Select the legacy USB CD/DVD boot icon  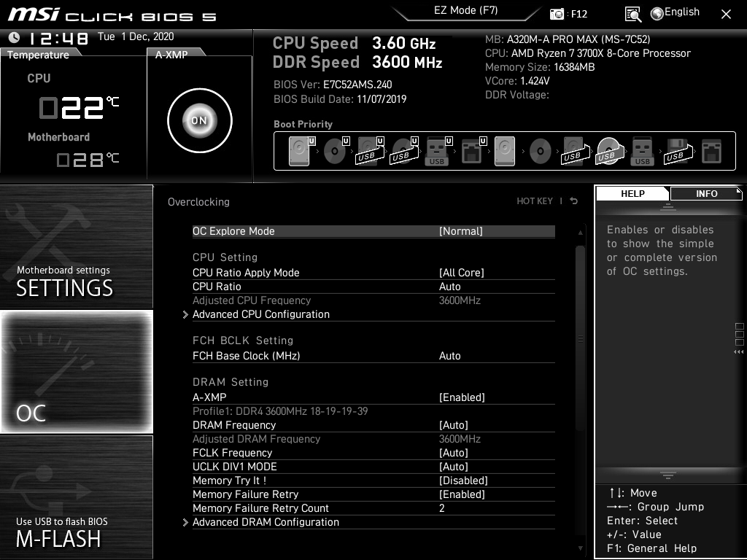[x=609, y=152]
